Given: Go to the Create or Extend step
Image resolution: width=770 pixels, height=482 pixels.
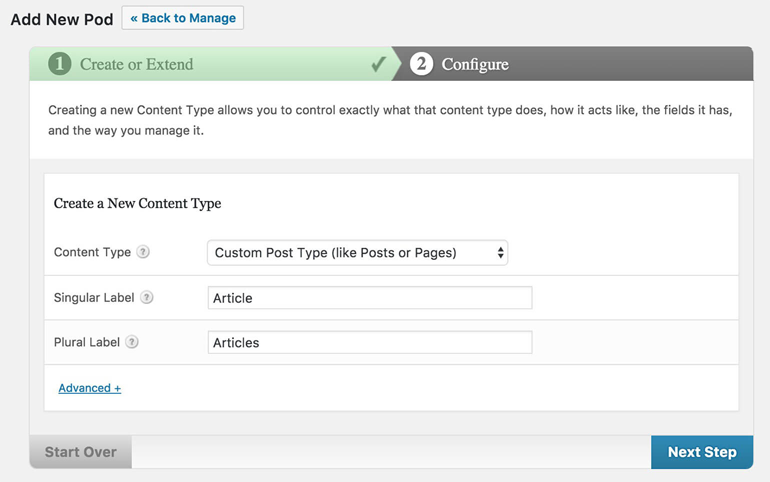Looking at the screenshot, I should pyautogui.click(x=136, y=64).
